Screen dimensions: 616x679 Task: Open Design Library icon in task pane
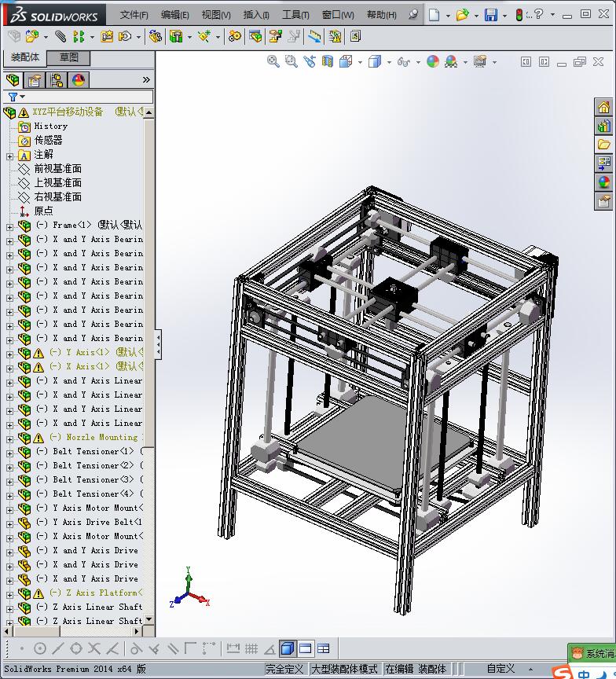coord(603,126)
